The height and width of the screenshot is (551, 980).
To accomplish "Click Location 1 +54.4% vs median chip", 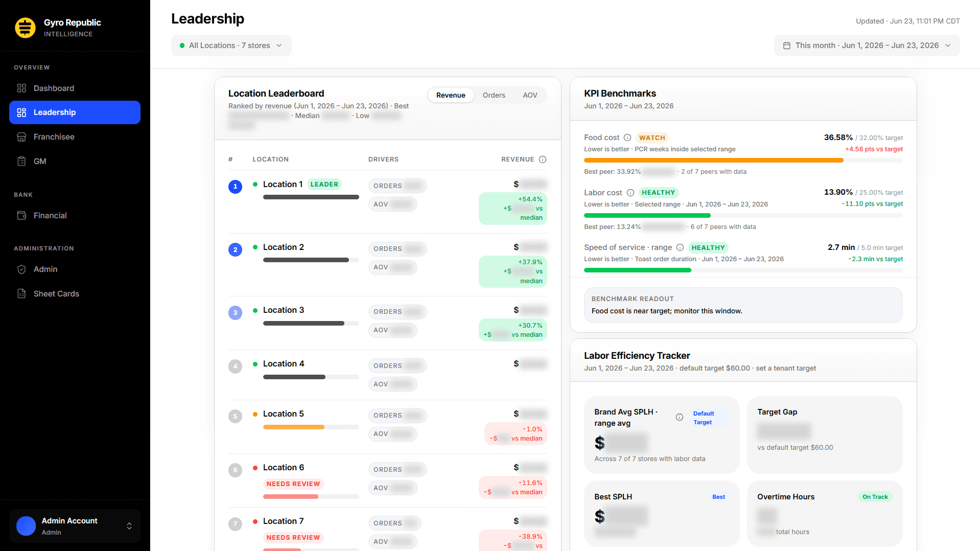I will click(513, 209).
